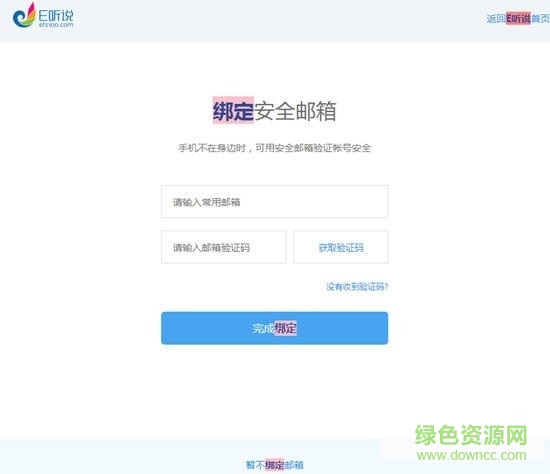Click the 绑定安全邮箱 heading text
The height and width of the screenshot is (474, 550).
tap(275, 111)
